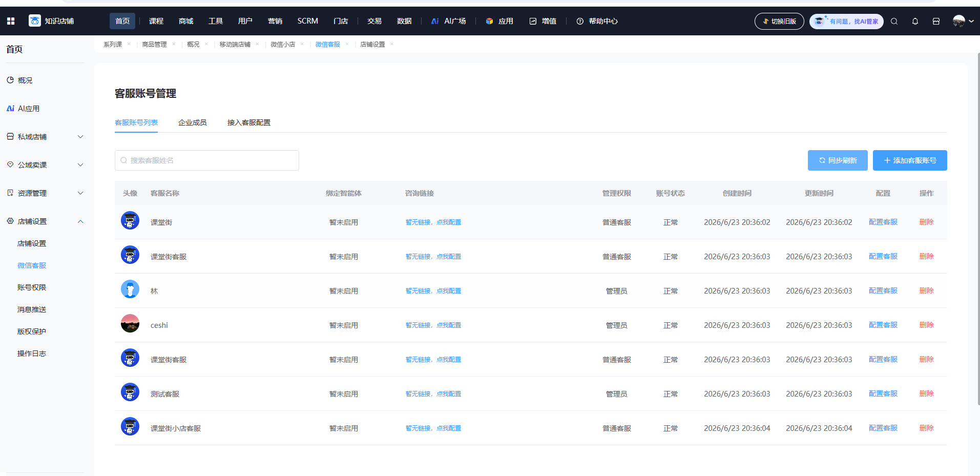
Task: Close the 商品管理 breadcrumb tab
Action: (x=174, y=44)
